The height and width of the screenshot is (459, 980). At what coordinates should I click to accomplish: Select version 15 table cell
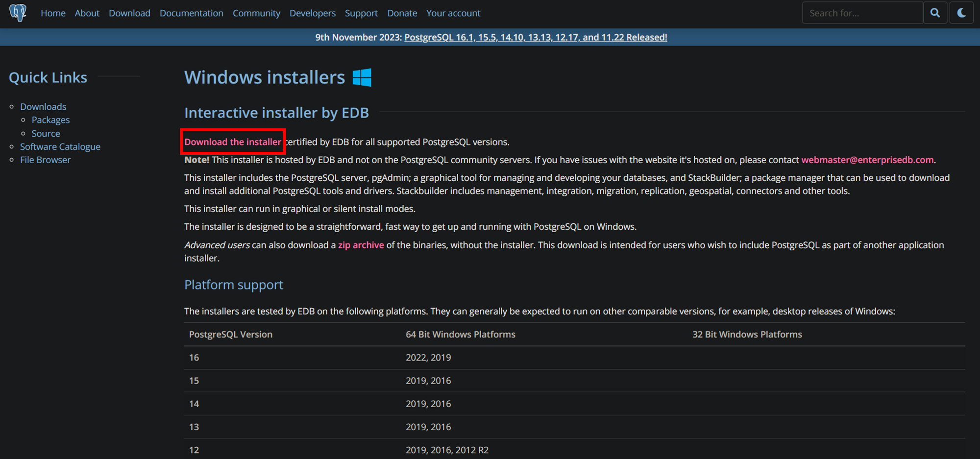(194, 381)
